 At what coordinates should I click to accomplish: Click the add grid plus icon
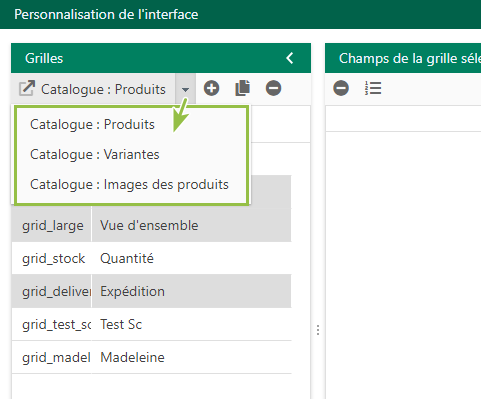coord(211,88)
